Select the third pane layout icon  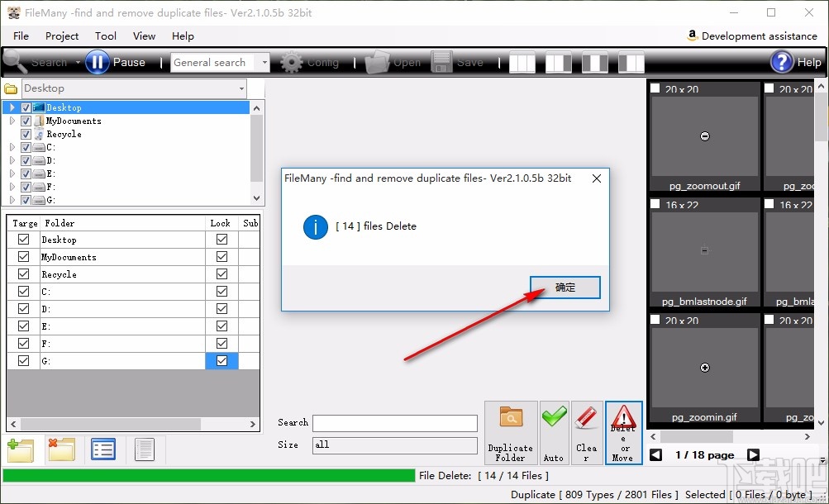[x=595, y=62]
